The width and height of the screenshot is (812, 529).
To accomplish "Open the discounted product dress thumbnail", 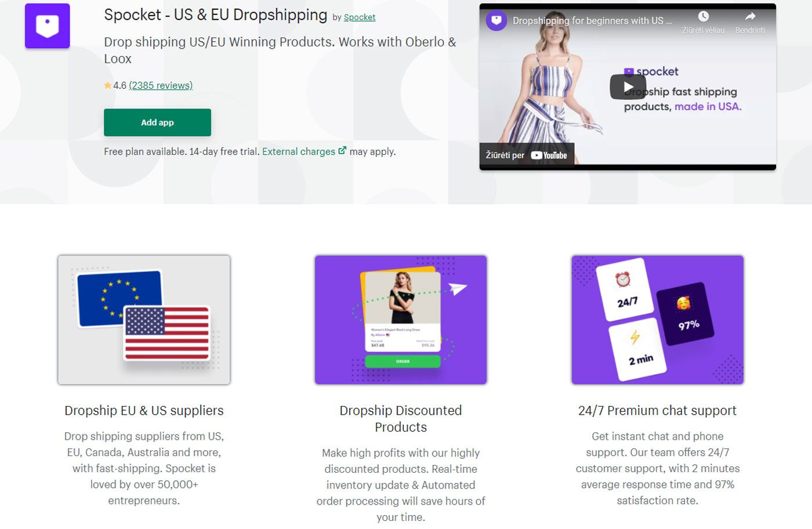I will (401, 320).
